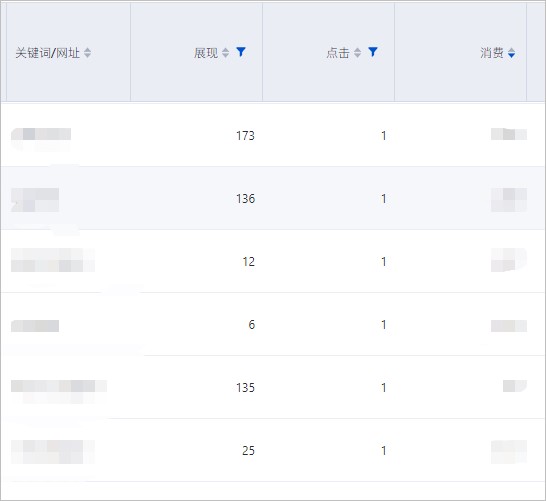Open the blurred keyword in the 173 row
This screenshot has width=546, height=501.
click(41, 134)
